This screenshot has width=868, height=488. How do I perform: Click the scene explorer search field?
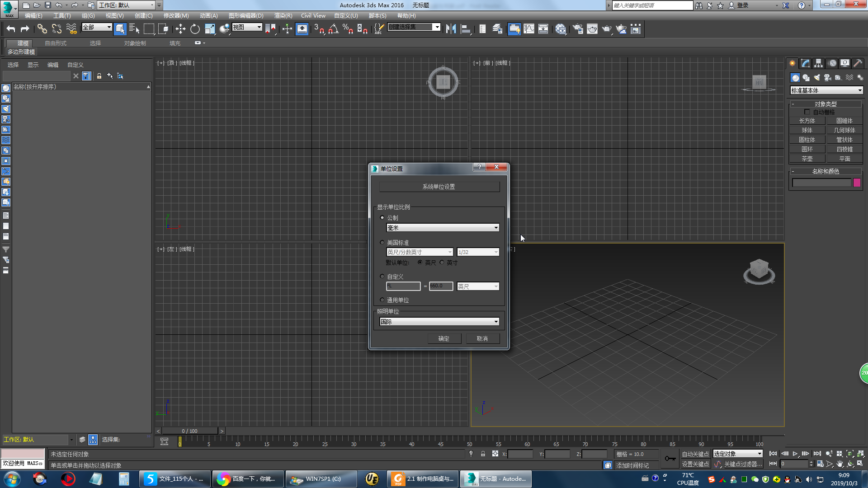coord(37,76)
